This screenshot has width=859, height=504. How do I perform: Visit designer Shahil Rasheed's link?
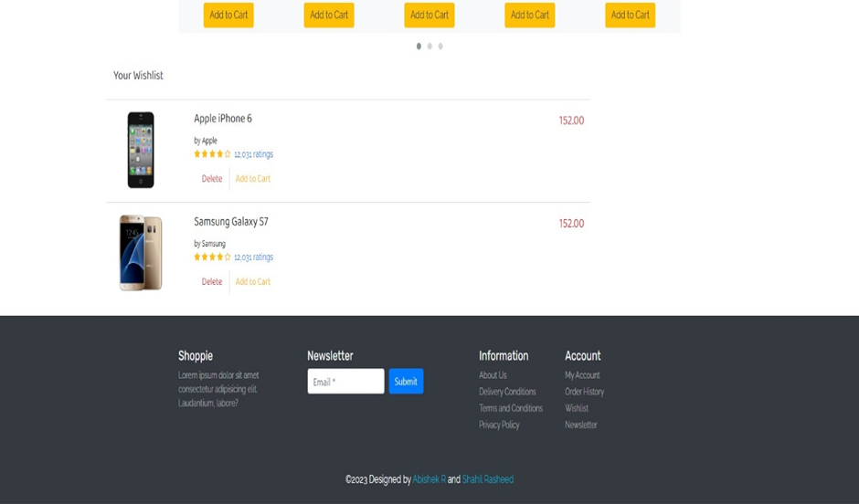click(488, 479)
